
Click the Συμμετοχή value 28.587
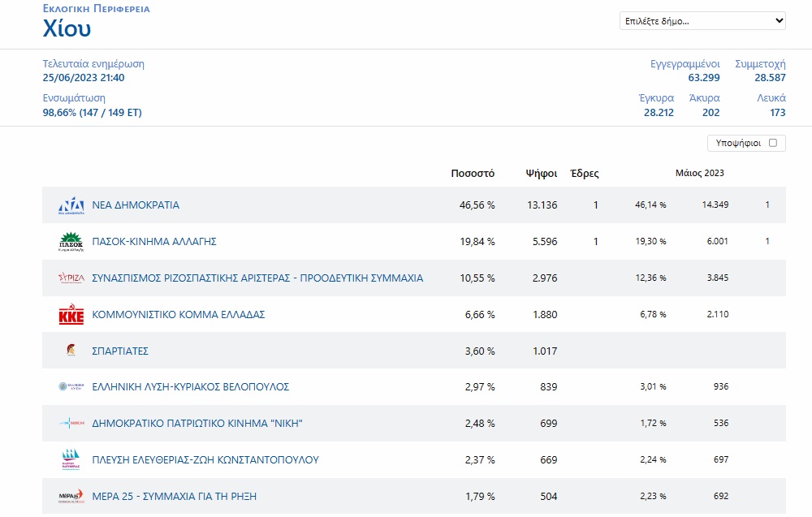point(770,78)
